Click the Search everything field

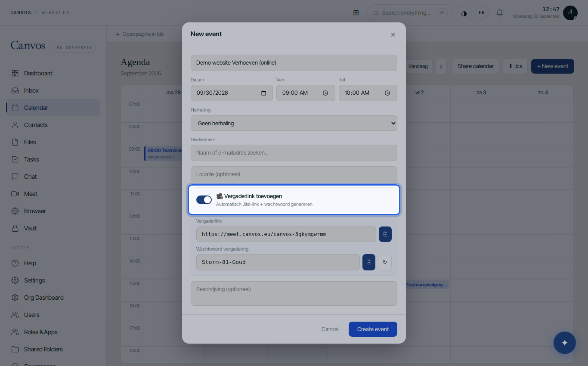410,13
